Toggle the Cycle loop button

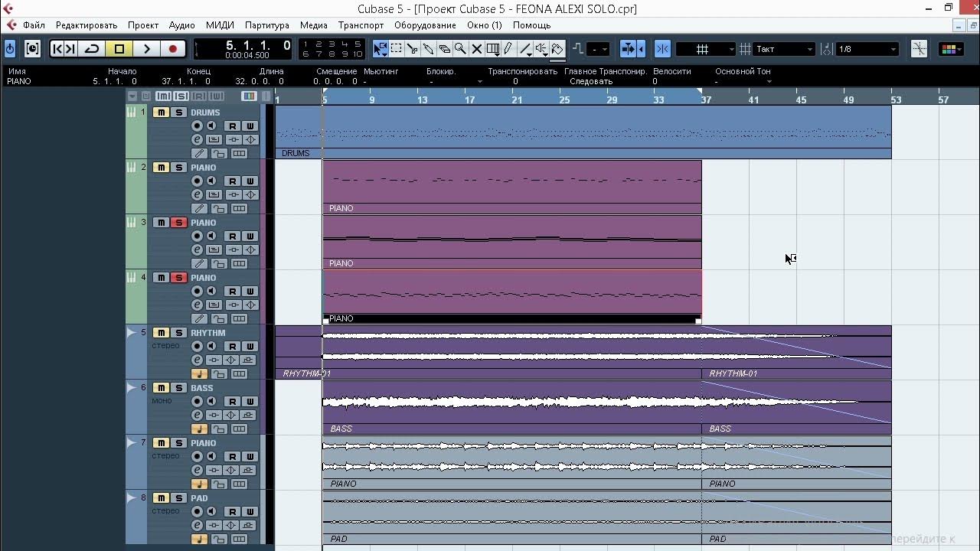tap(92, 48)
